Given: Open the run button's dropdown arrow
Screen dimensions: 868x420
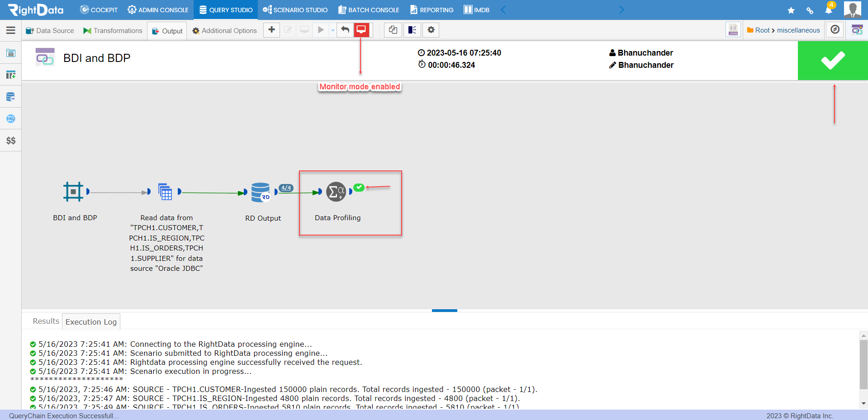Looking at the screenshot, I should 332,30.
